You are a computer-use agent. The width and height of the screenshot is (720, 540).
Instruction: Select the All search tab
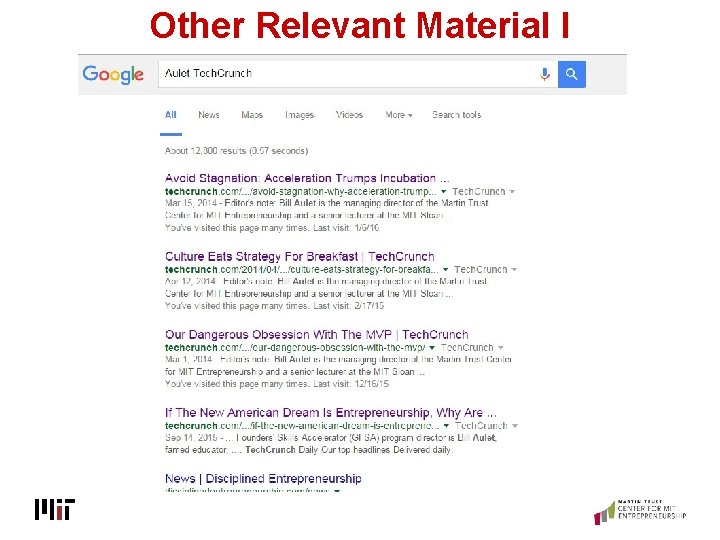pyautogui.click(x=170, y=115)
